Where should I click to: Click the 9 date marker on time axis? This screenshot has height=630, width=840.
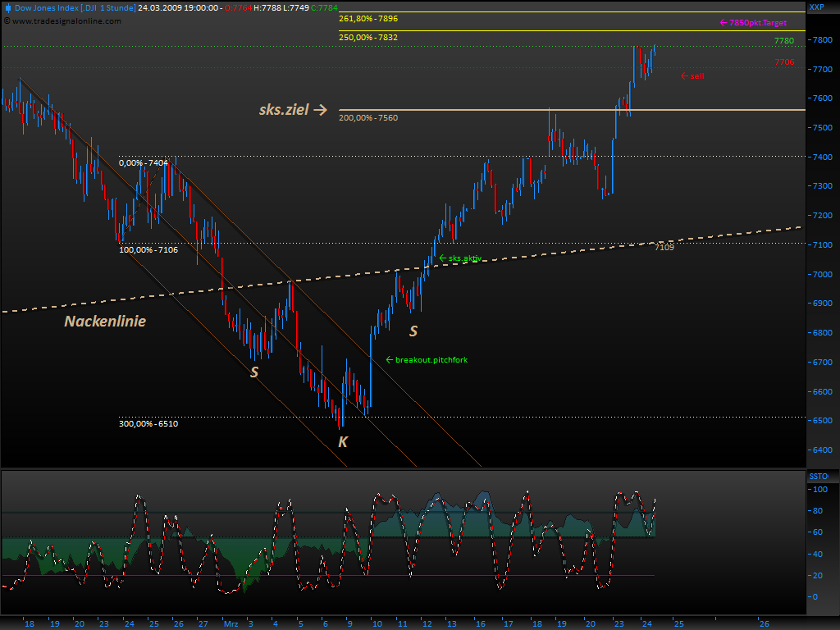pos(349,624)
